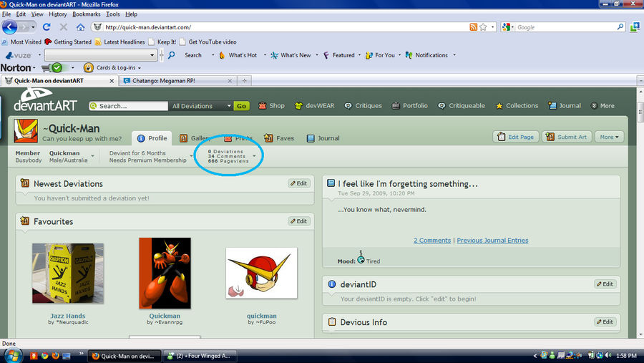Select the Profile tab
This screenshot has width=644, height=363.
pos(152,138)
